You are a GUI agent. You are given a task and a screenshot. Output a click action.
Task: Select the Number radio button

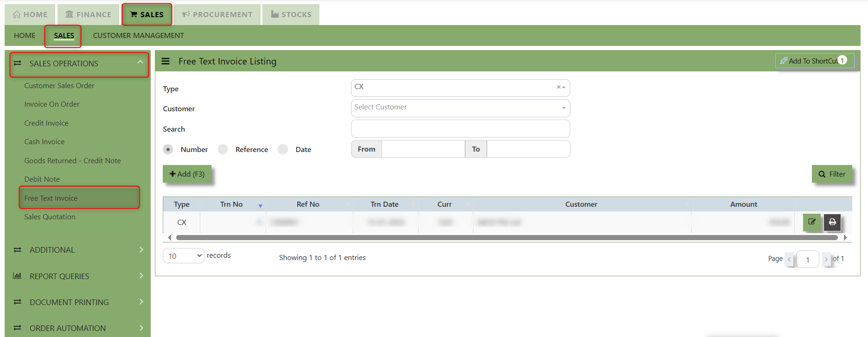point(168,149)
